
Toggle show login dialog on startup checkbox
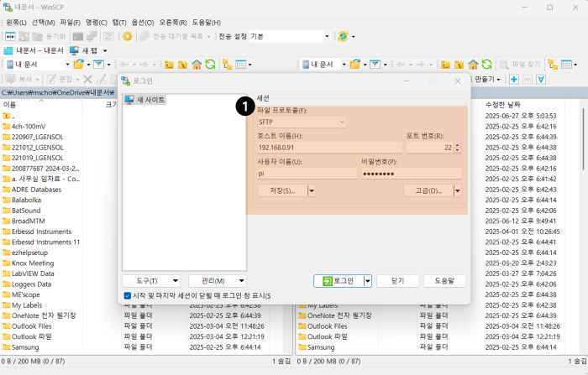(128, 295)
